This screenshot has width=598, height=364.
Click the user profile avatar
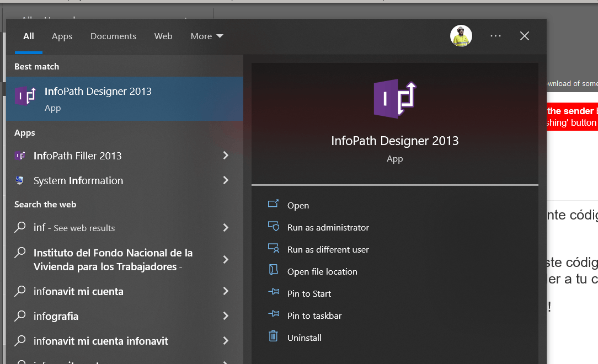click(461, 36)
